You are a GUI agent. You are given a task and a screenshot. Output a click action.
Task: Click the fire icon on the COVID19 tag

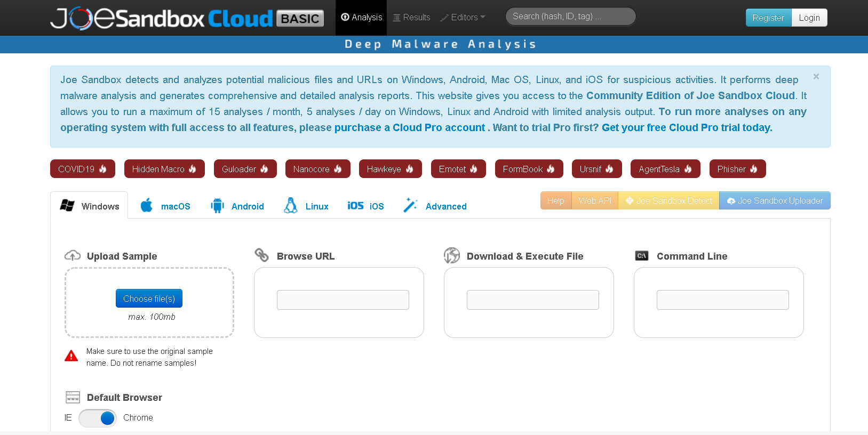[103, 169]
